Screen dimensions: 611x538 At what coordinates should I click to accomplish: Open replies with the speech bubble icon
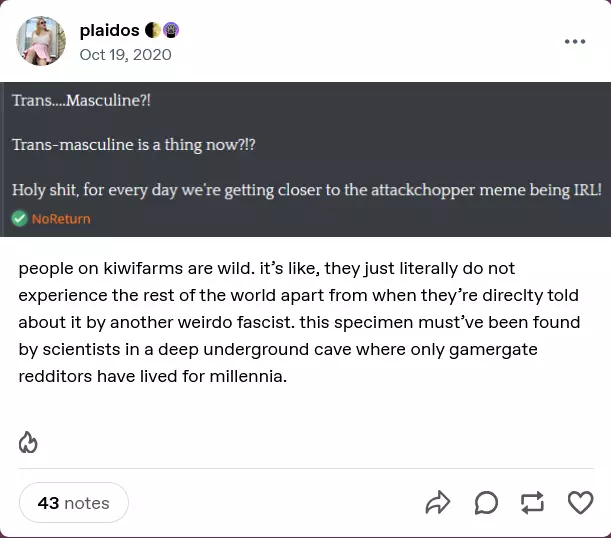coord(486,502)
